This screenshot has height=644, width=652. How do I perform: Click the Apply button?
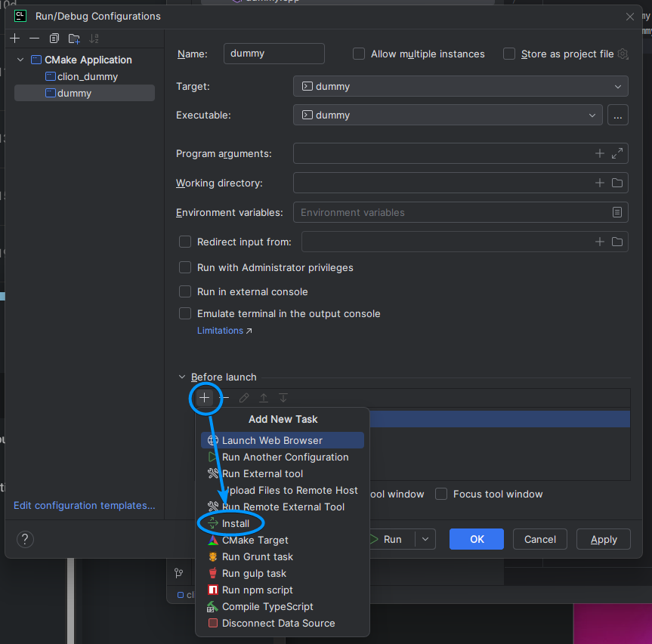pos(604,539)
